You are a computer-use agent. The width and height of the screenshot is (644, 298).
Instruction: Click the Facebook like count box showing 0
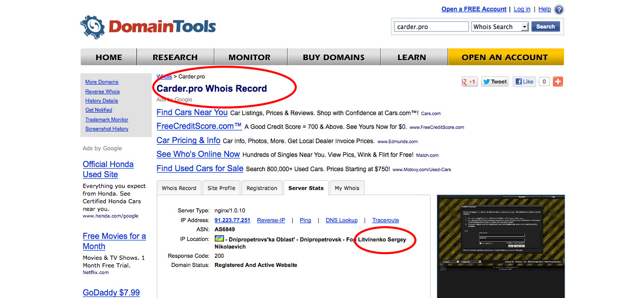pos(544,82)
